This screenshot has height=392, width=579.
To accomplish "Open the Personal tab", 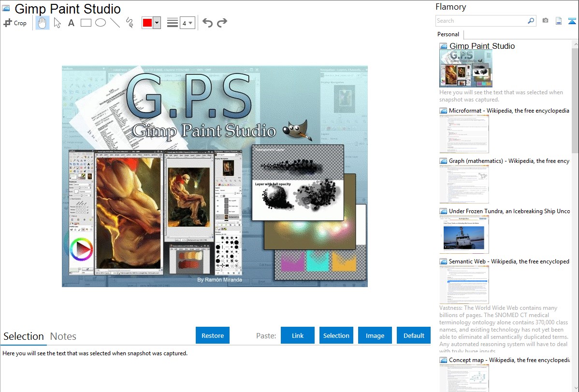I will click(x=449, y=34).
